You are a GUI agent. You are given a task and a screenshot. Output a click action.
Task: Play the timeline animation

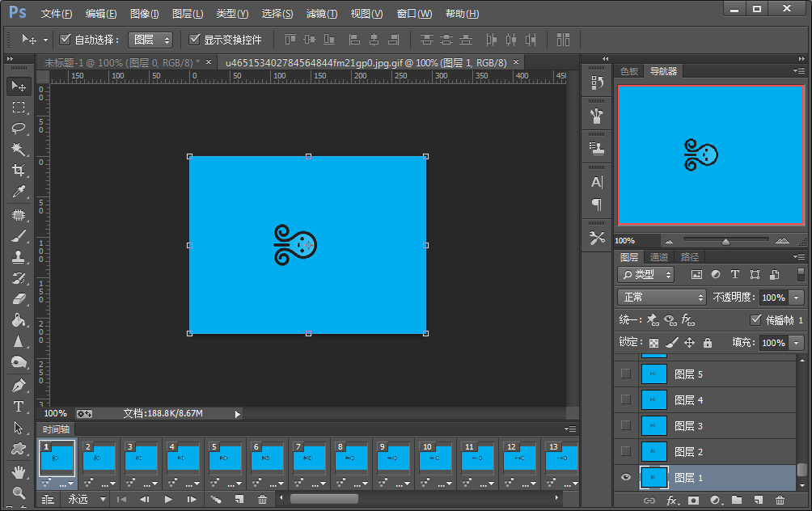pyautogui.click(x=168, y=500)
